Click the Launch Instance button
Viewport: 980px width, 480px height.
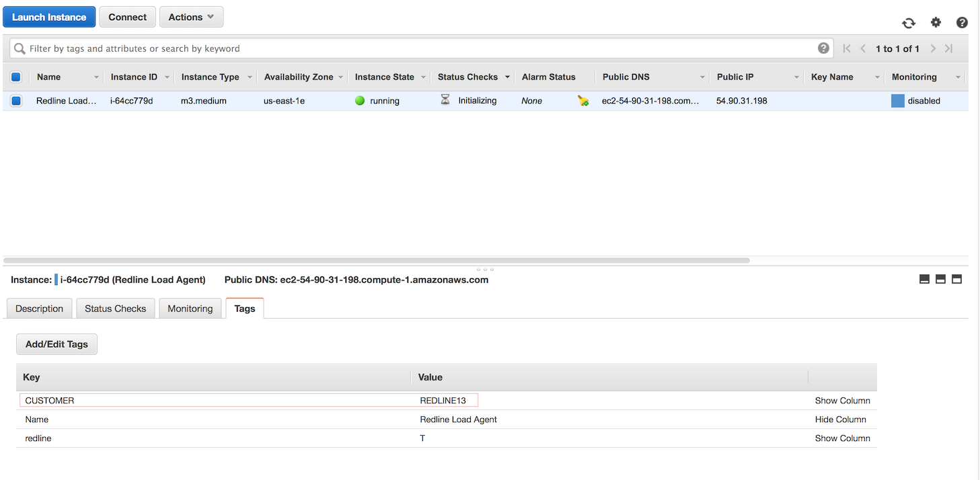click(x=49, y=17)
